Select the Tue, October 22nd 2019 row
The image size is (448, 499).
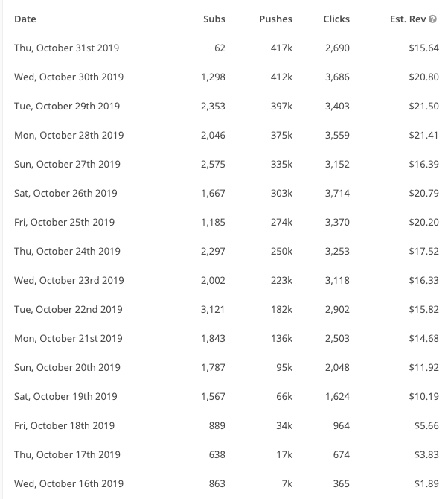click(226, 309)
